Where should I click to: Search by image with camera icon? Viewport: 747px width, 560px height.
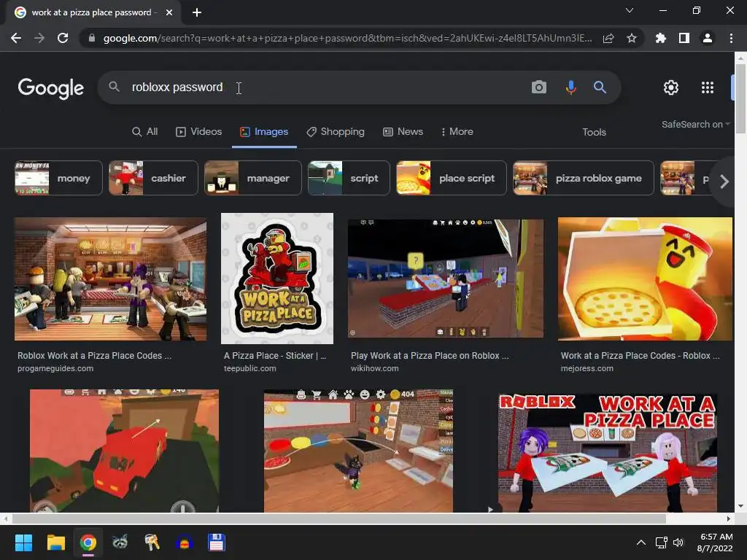coord(539,87)
